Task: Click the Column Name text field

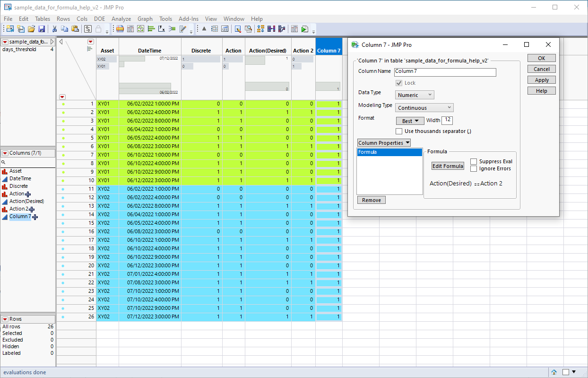Action: point(445,72)
